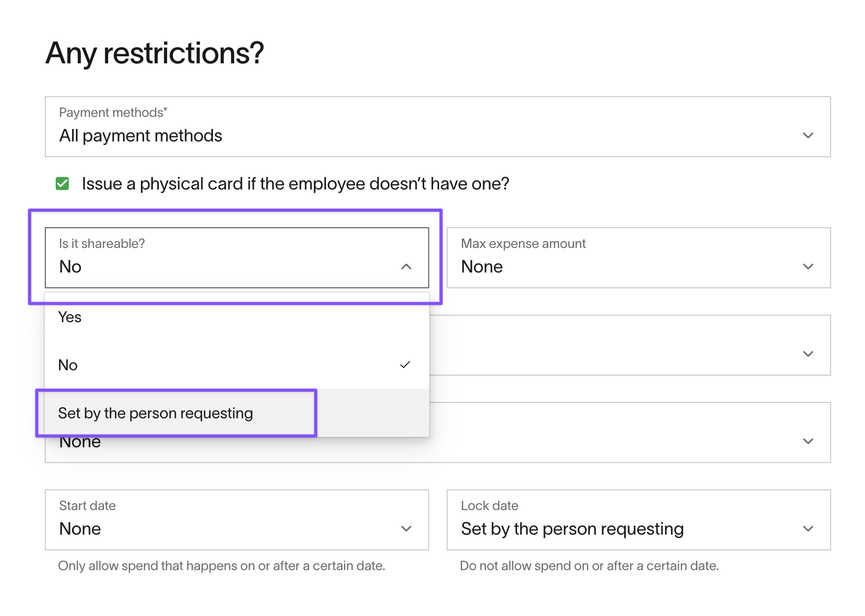Click the Issue a physical card label text
The image size is (865, 616).
tap(295, 183)
